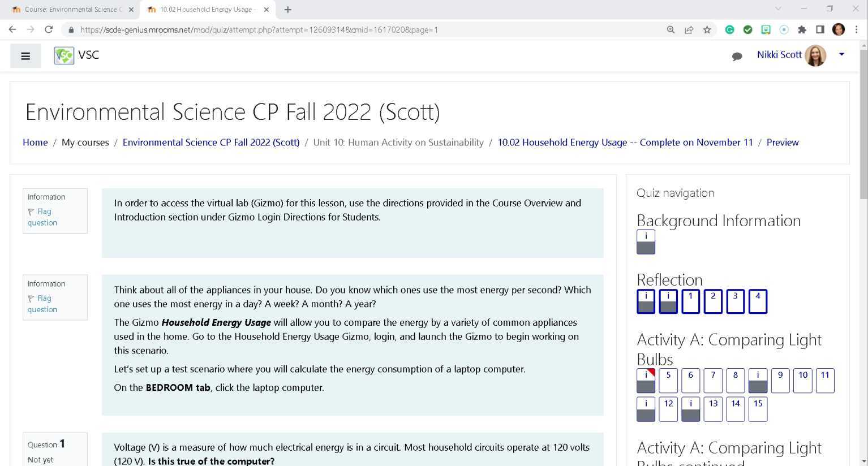Click the share icon in the address bar
This screenshot has width=868, height=466.
click(x=689, y=29)
